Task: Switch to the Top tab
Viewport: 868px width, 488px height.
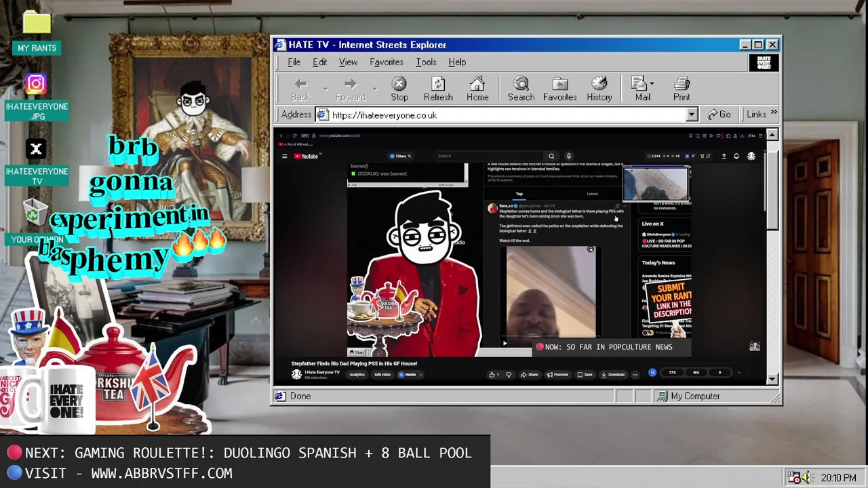Action: [519, 194]
